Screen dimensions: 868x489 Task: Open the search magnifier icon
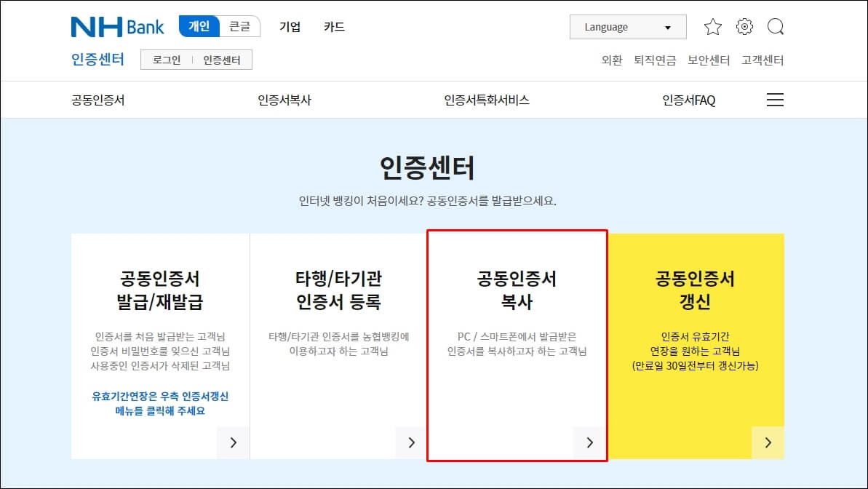[776, 26]
